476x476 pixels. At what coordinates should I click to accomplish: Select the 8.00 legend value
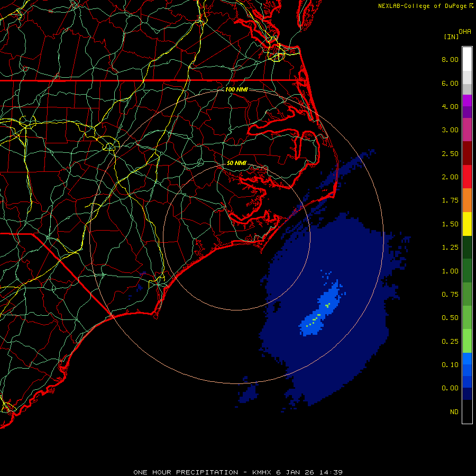(x=450, y=59)
